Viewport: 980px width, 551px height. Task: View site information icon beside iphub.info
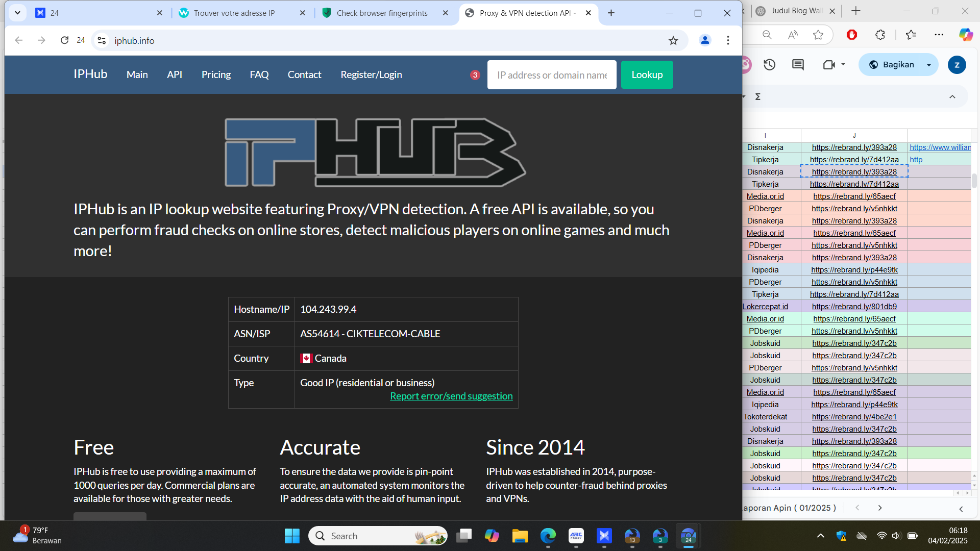coord(102,40)
